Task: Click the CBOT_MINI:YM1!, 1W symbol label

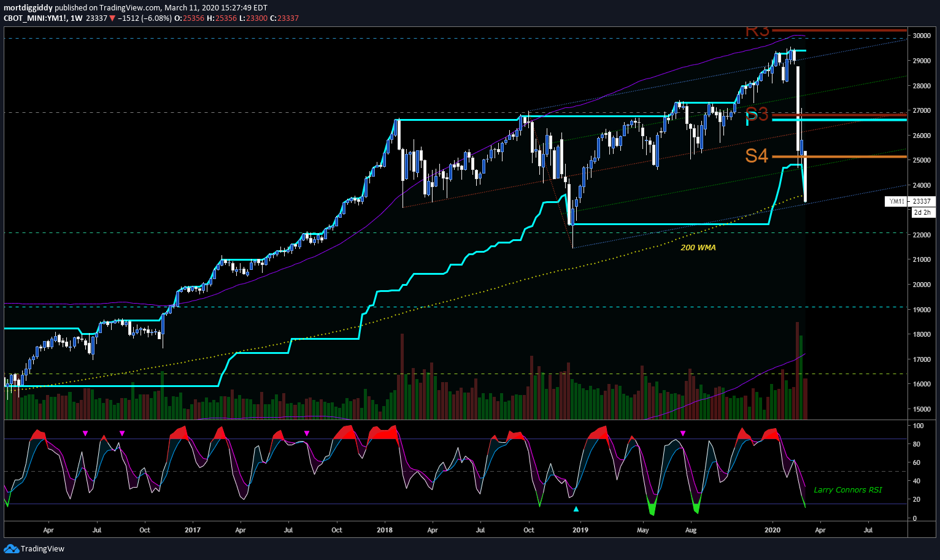Action: [43, 18]
